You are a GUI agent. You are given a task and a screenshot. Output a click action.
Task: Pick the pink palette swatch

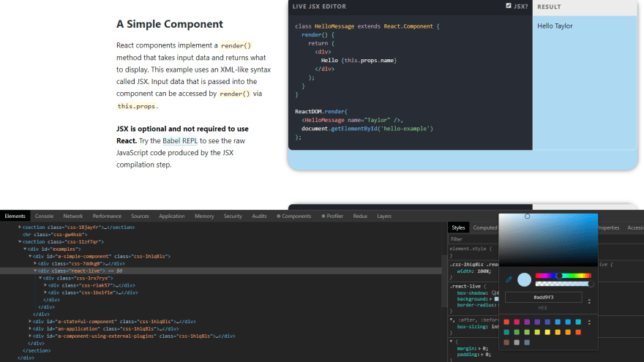(x=517, y=322)
